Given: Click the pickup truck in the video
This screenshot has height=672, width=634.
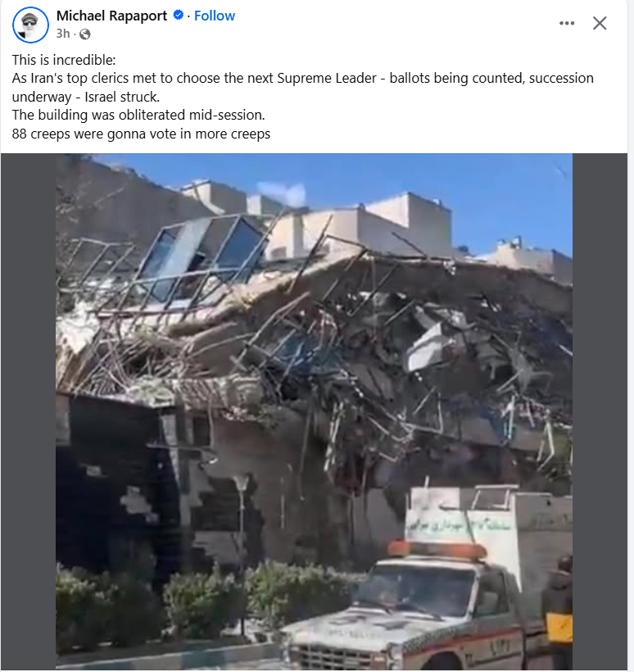Looking at the screenshot, I should pos(411,613).
